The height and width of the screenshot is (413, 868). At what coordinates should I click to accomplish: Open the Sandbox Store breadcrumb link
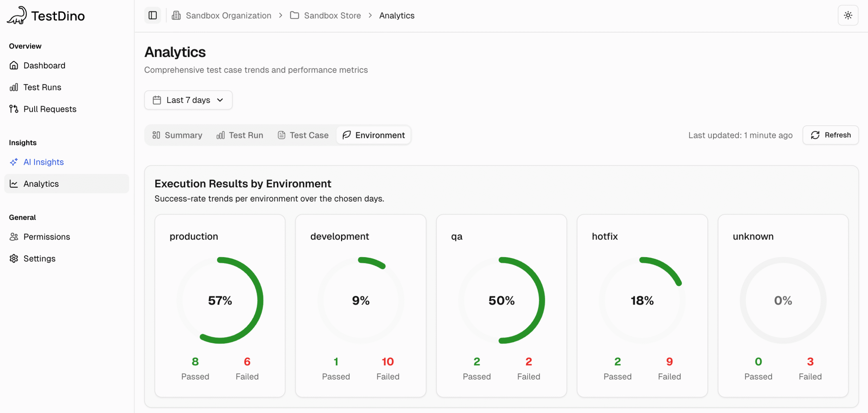332,15
